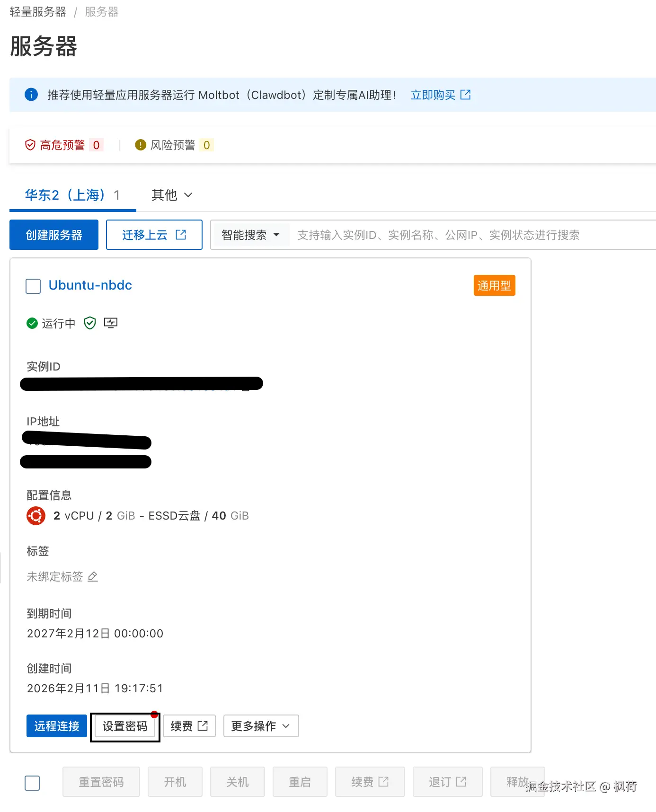This screenshot has height=812, width=656.
Task: Click the 远程连接 button
Action: (57, 726)
